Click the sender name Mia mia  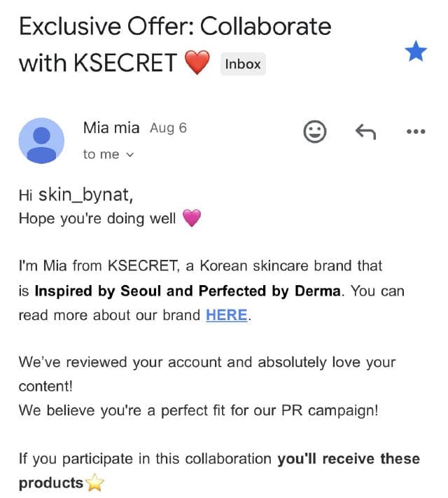(113, 128)
